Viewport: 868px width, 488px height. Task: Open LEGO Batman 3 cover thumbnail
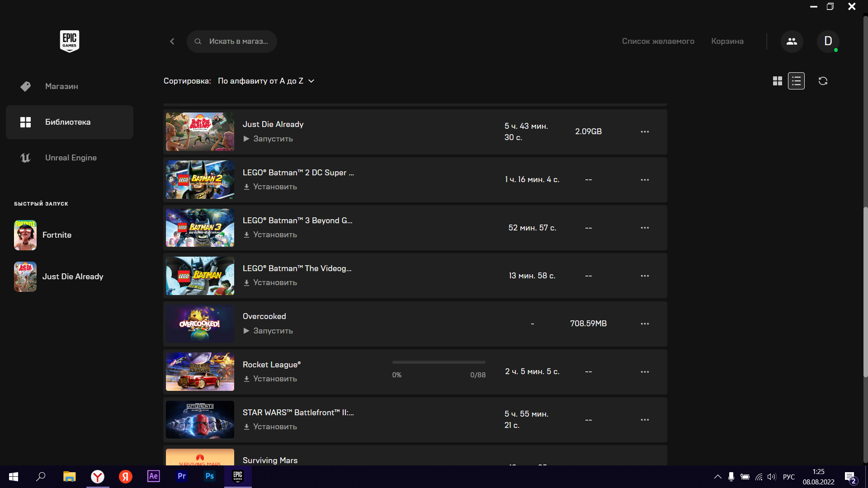pyautogui.click(x=200, y=228)
